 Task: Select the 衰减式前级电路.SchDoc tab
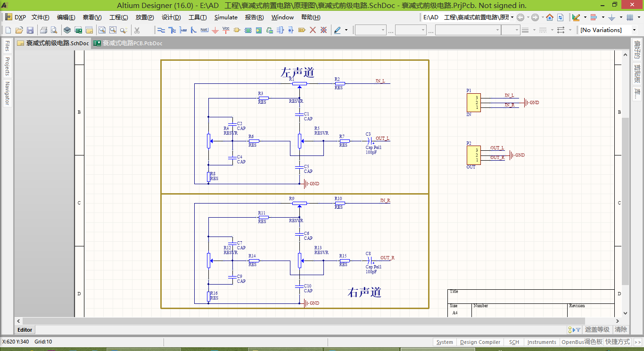point(53,43)
